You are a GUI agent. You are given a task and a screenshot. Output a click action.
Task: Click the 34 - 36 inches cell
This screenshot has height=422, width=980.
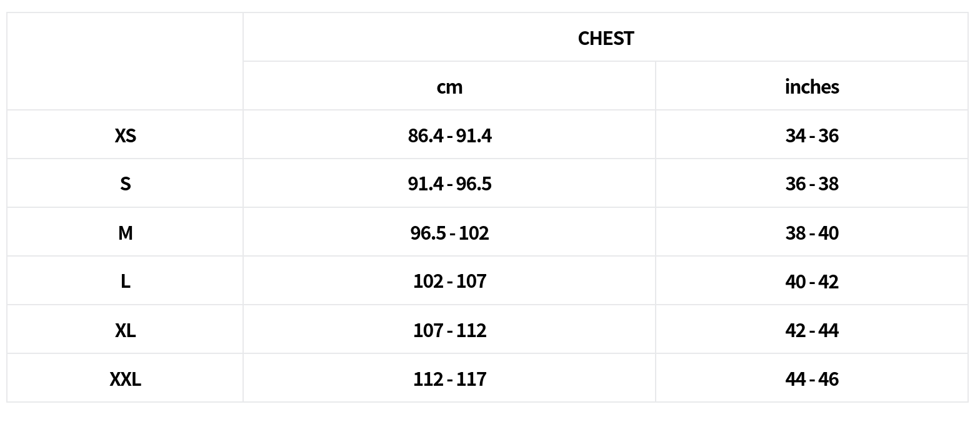pos(811,135)
